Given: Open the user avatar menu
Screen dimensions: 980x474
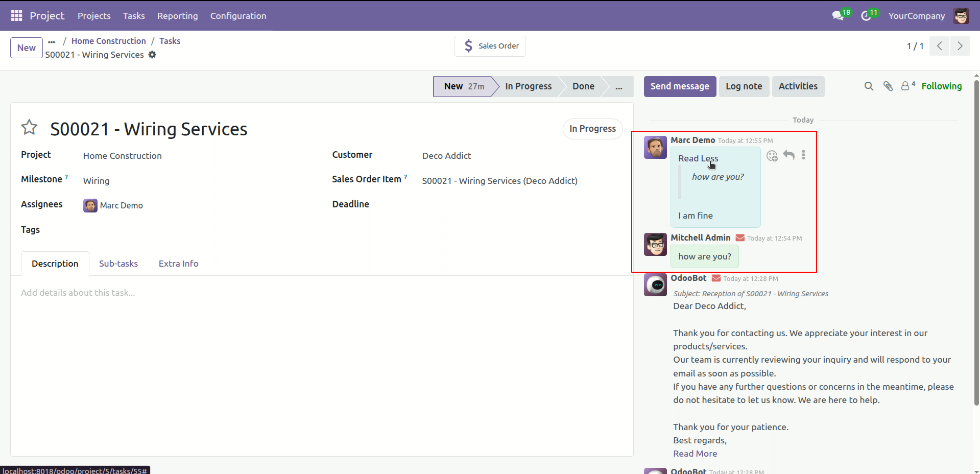Looking at the screenshot, I should (961, 16).
